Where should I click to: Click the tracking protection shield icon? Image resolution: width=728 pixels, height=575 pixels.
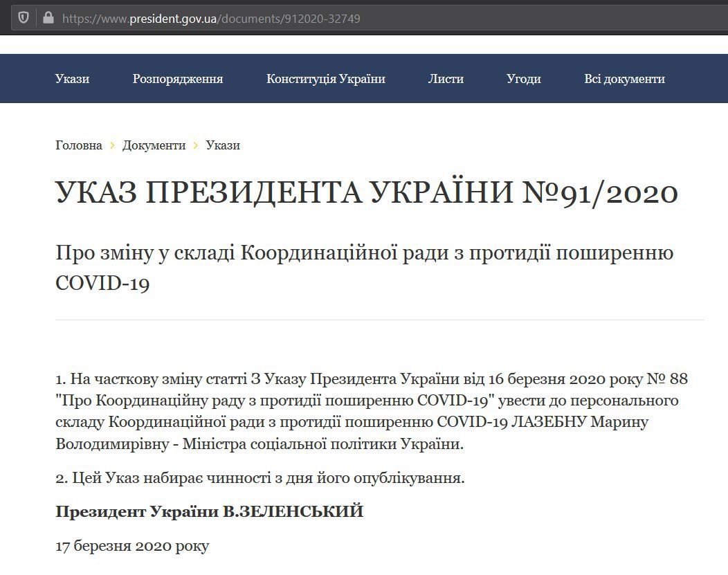[24, 18]
